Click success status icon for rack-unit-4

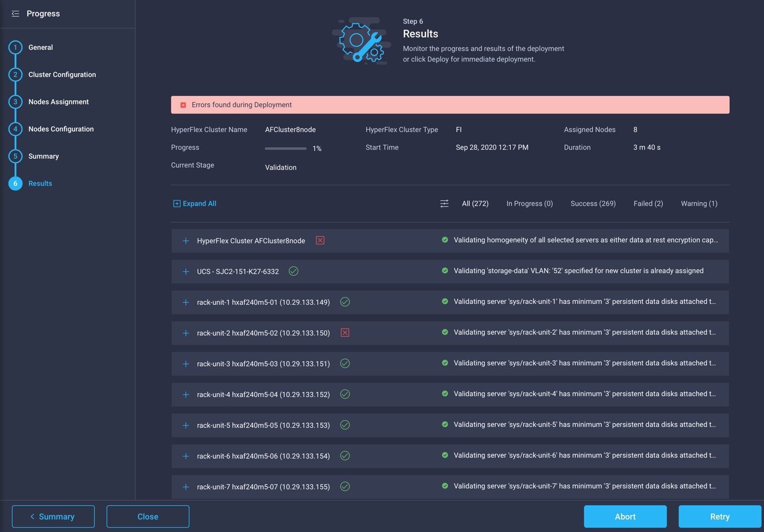pos(345,394)
